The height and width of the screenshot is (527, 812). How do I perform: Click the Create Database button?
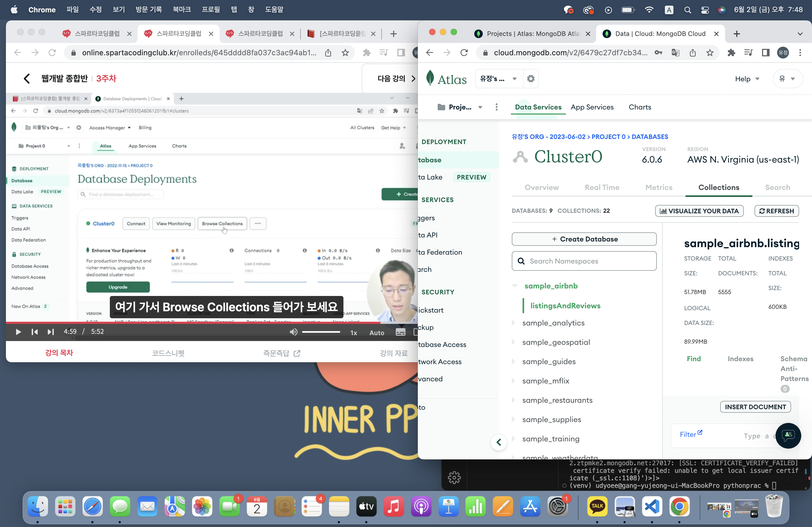point(584,239)
